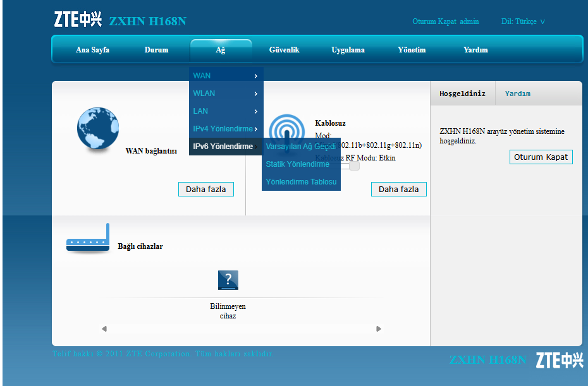Image resolution: width=588 pixels, height=386 pixels.
Task: Expand the LAN submenu
Action: pyautogui.click(x=226, y=111)
